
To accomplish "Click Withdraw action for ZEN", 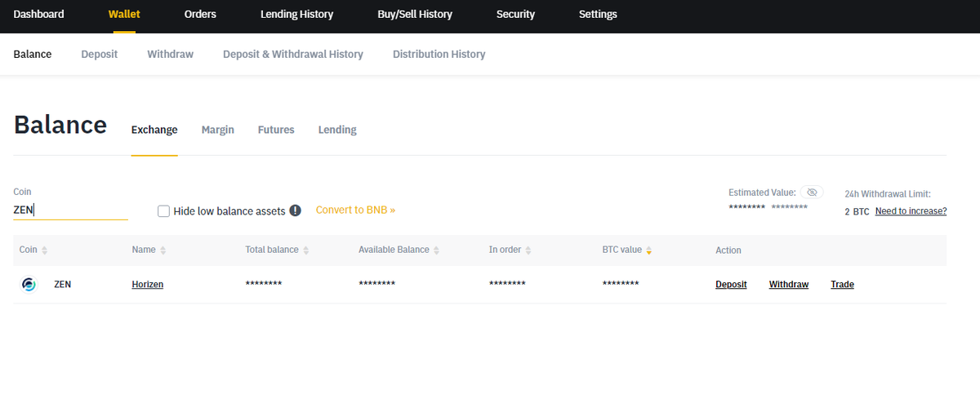I will (x=789, y=285).
